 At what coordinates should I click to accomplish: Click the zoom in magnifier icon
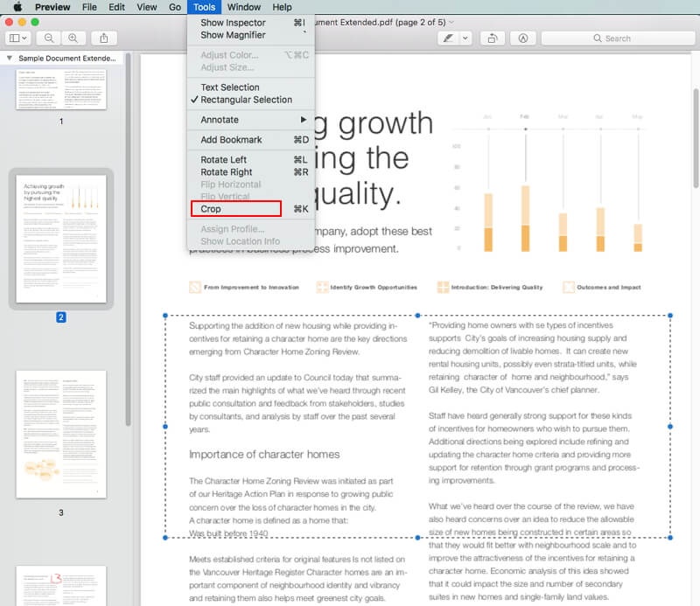tap(73, 38)
